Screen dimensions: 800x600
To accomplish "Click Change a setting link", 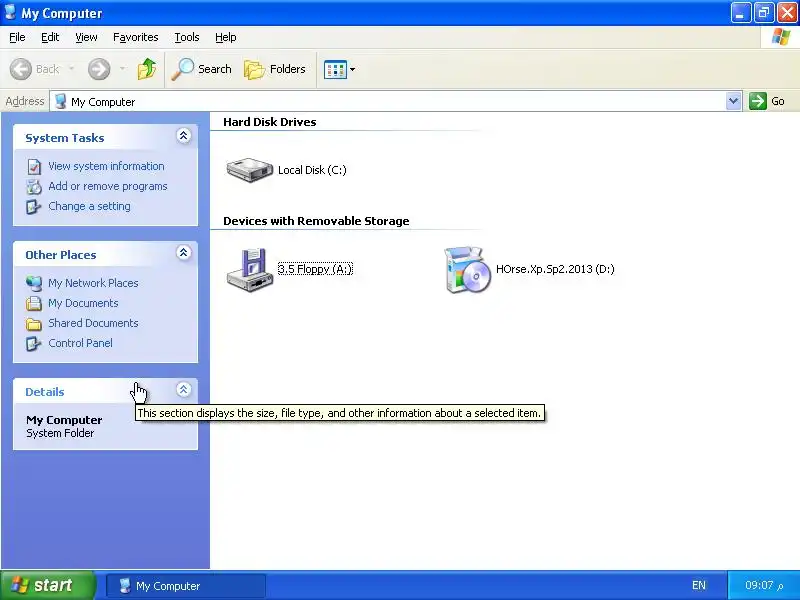I will click(89, 206).
